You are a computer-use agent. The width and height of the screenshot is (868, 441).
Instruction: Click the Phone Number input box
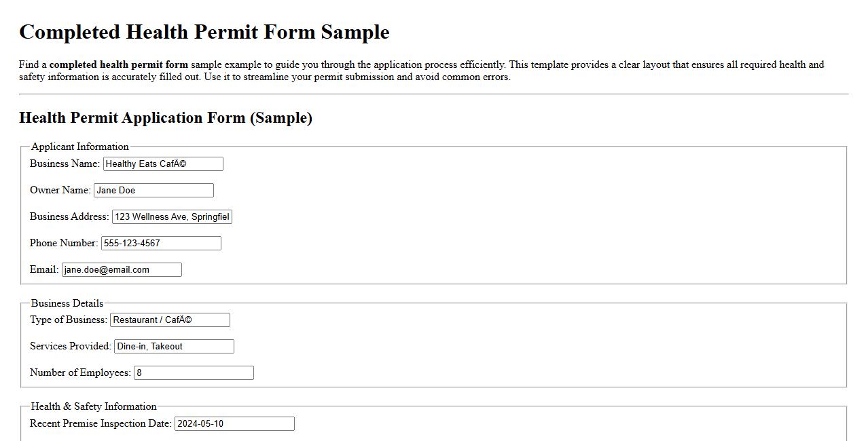tap(161, 243)
